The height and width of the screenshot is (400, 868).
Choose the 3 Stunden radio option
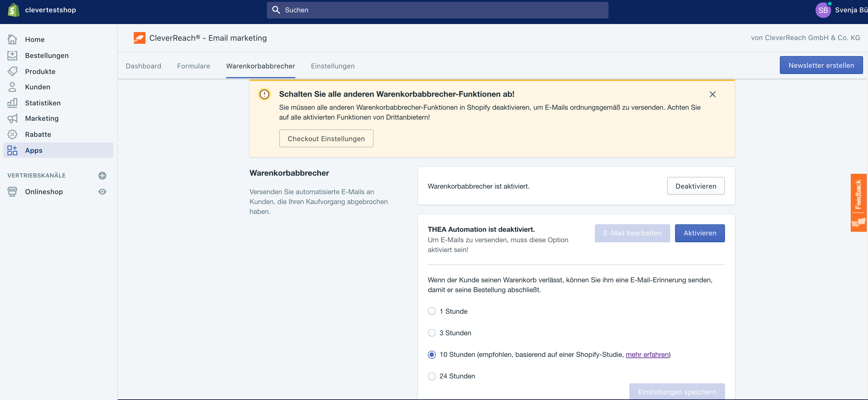[432, 333]
